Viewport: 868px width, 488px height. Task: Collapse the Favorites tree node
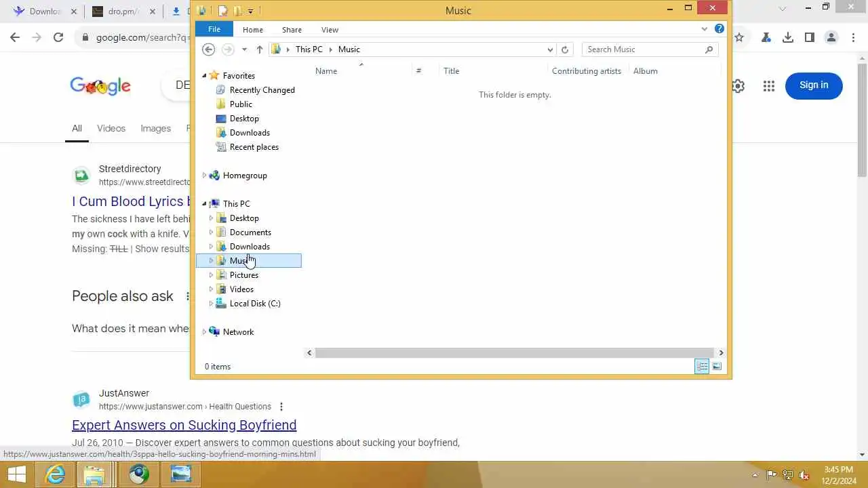[204, 76]
